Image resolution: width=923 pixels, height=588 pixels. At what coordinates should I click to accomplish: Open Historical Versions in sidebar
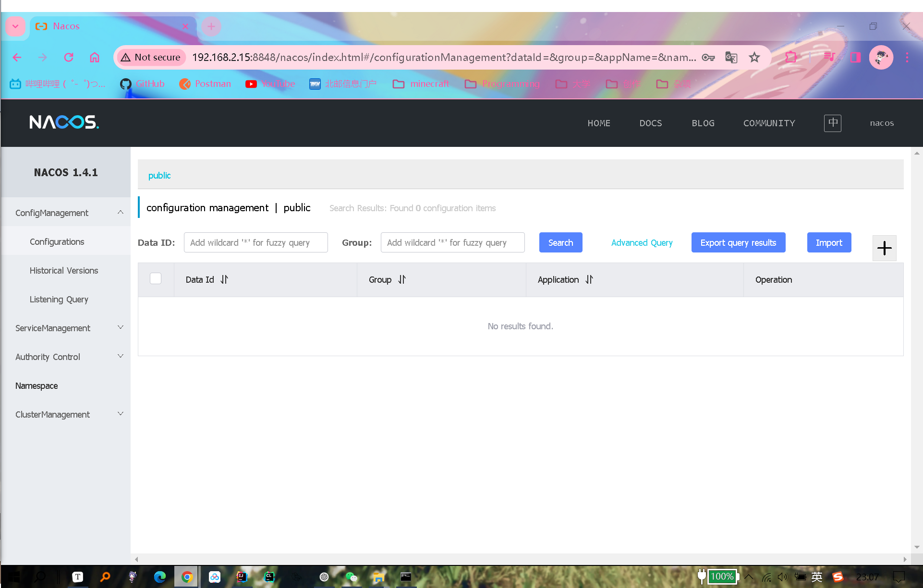tap(64, 270)
